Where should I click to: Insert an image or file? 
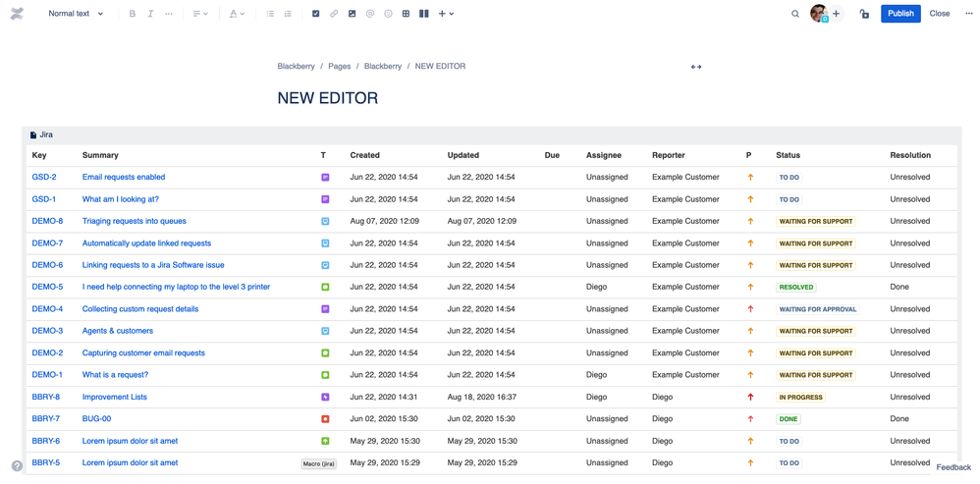(x=352, y=13)
